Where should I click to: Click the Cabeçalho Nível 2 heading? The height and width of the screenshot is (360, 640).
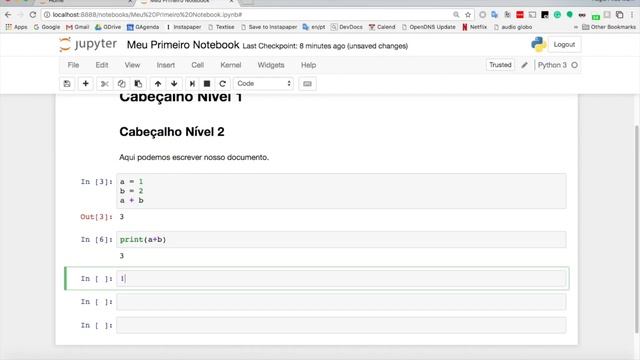[x=172, y=132]
